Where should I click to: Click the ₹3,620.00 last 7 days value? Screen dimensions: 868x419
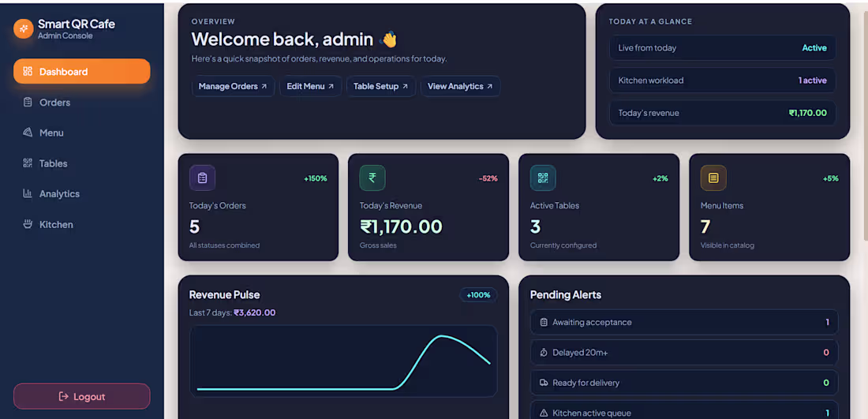coord(255,312)
